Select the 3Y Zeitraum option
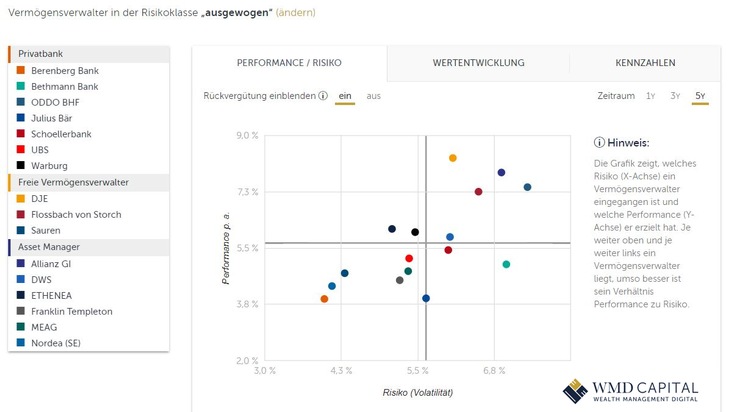Screen dimensions: 730x412 [676, 96]
